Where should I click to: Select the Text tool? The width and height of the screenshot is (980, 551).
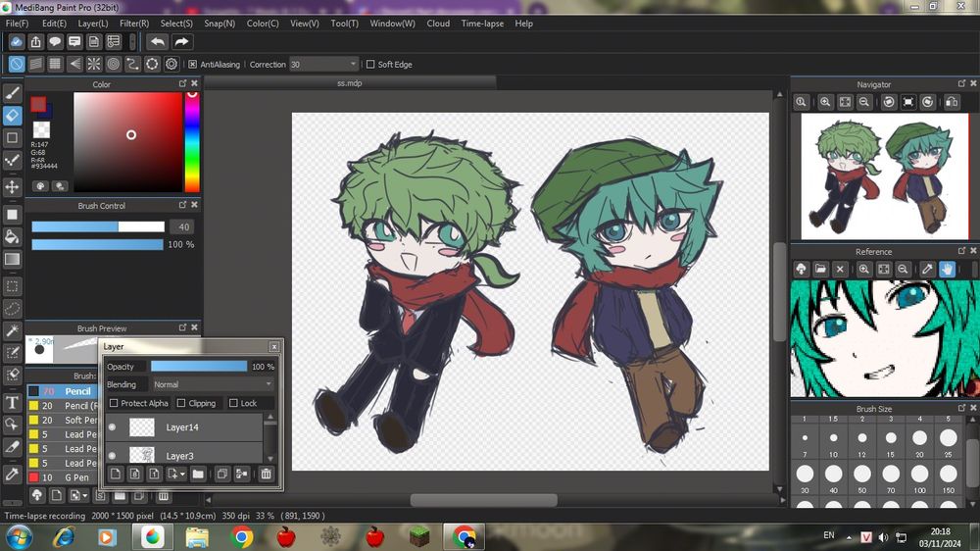tap(13, 402)
